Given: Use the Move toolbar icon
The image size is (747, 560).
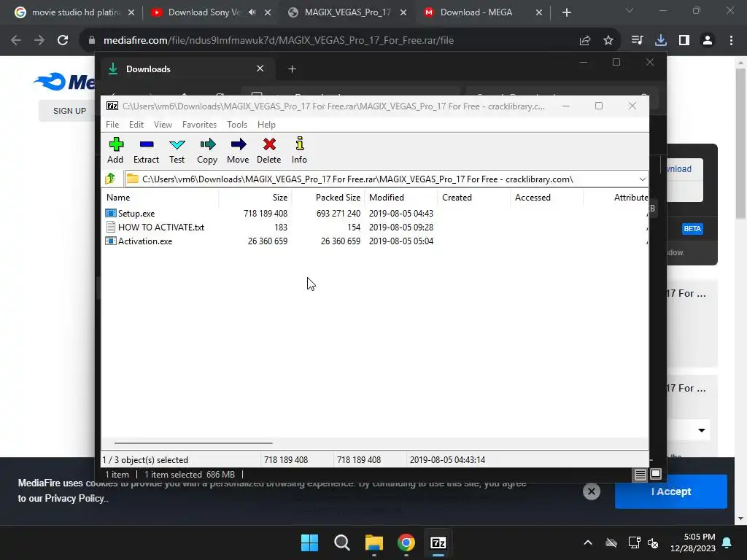Looking at the screenshot, I should pyautogui.click(x=238, y=150).
